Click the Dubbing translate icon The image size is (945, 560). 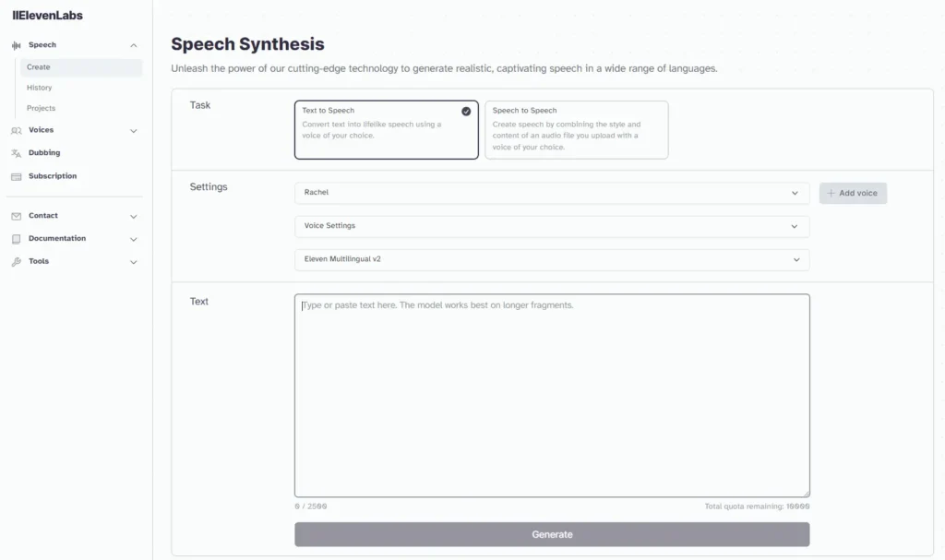(17, 153)
